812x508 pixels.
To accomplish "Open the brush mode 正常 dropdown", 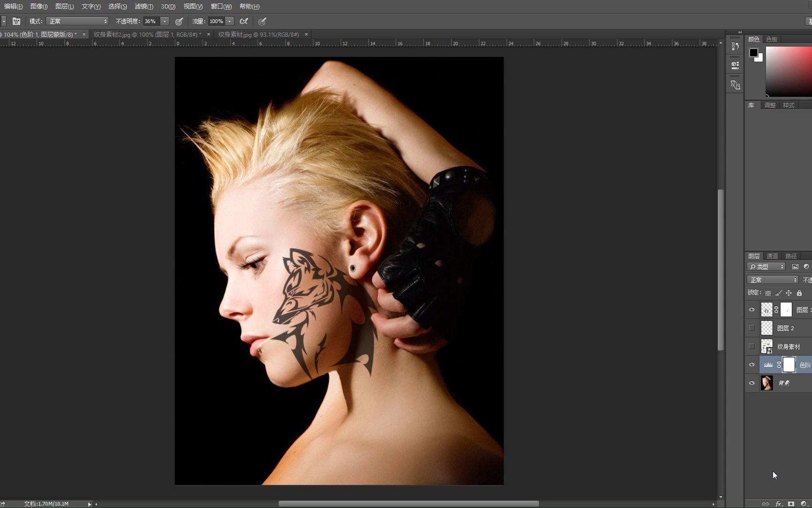I will point(77,21).
